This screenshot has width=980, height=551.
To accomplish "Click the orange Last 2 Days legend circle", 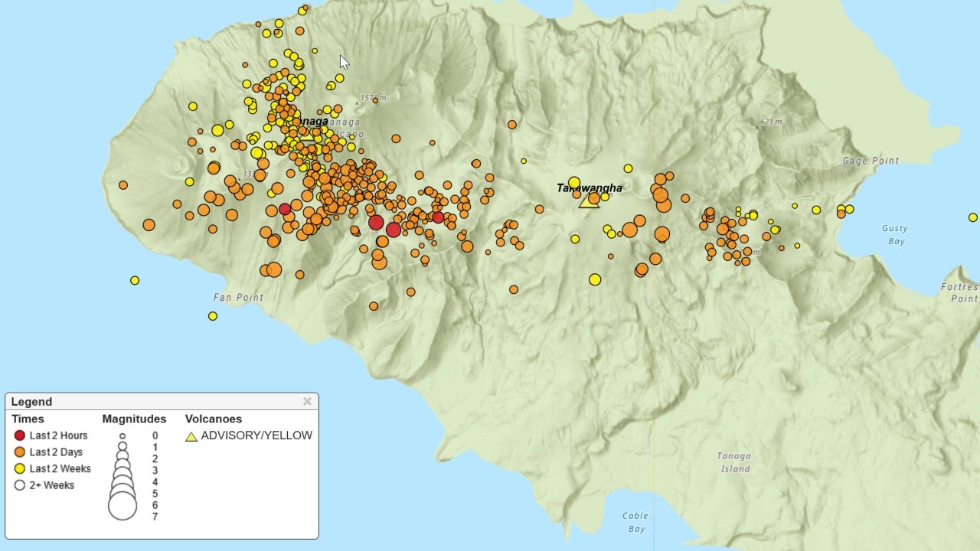I will tap(20, 452).
